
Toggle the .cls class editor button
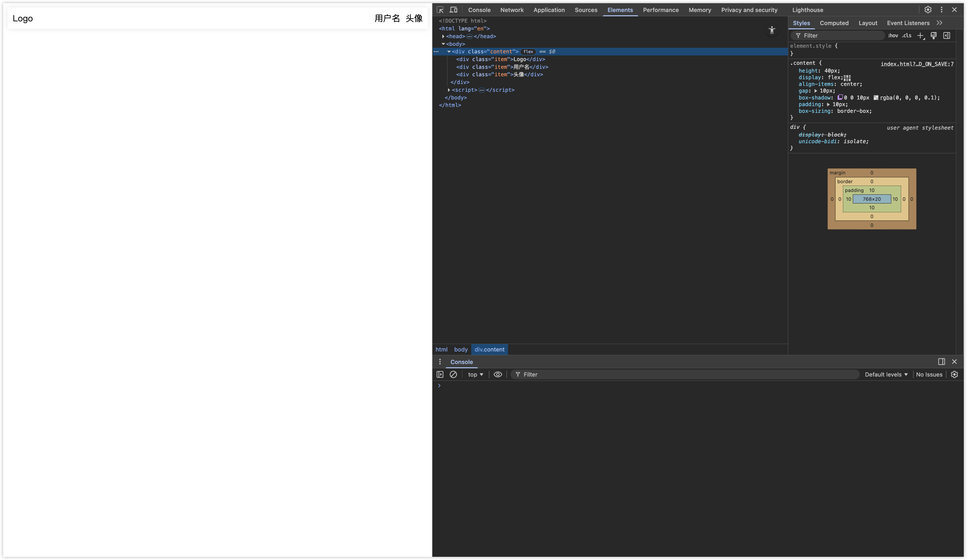[907, 36]
